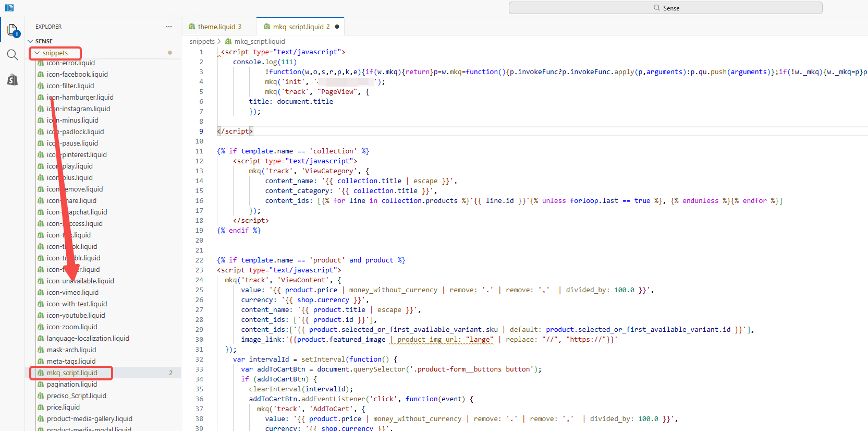Viewport: 868px width, 431px height.
Task: Click 'clearInterval(intervalId);' on line 35
Action: [301, 389]
